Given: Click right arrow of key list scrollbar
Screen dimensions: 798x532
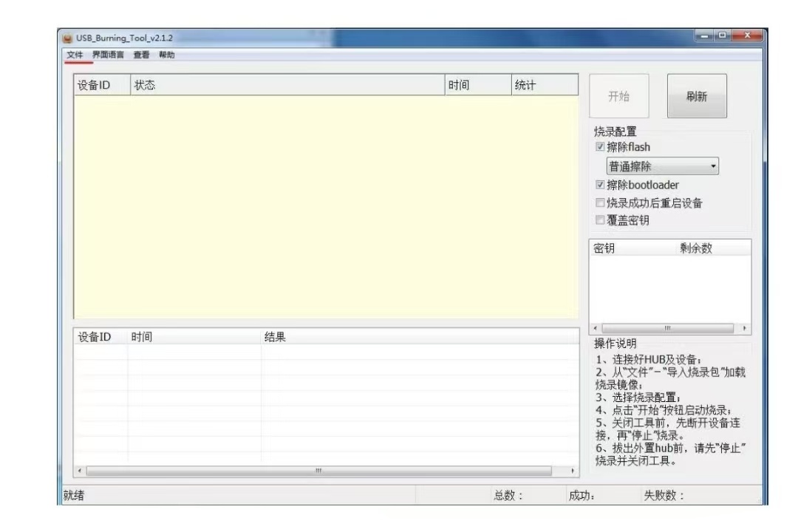Looking at the screenshot, I should coord(744,328).
